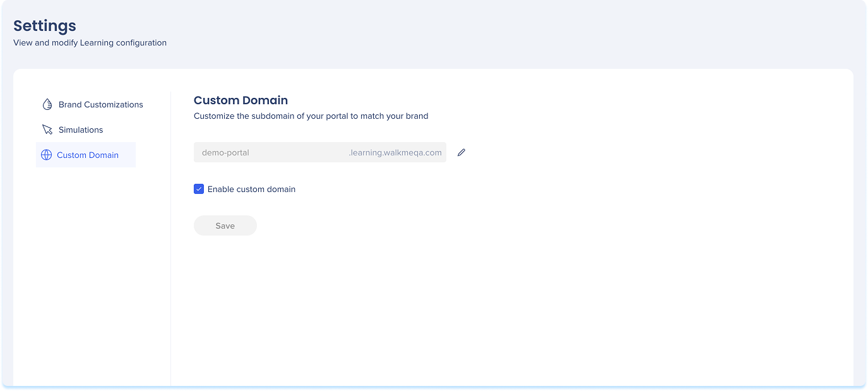
Task: Click the vertical divider beside the sidebar
Action: (x=170, y=253)
